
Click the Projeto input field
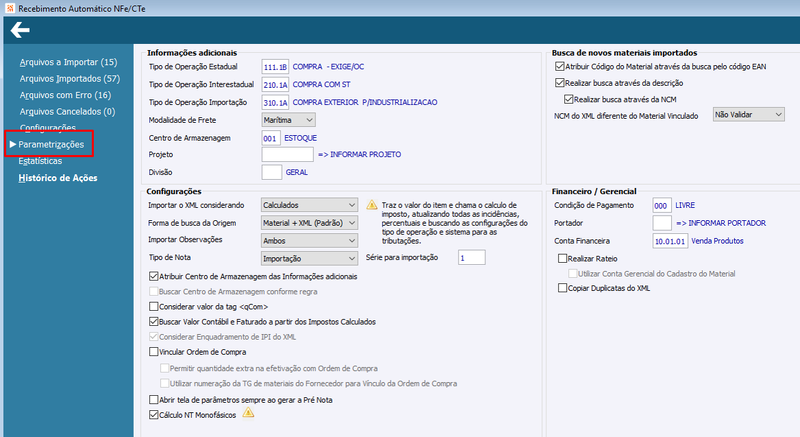point(288,155)
